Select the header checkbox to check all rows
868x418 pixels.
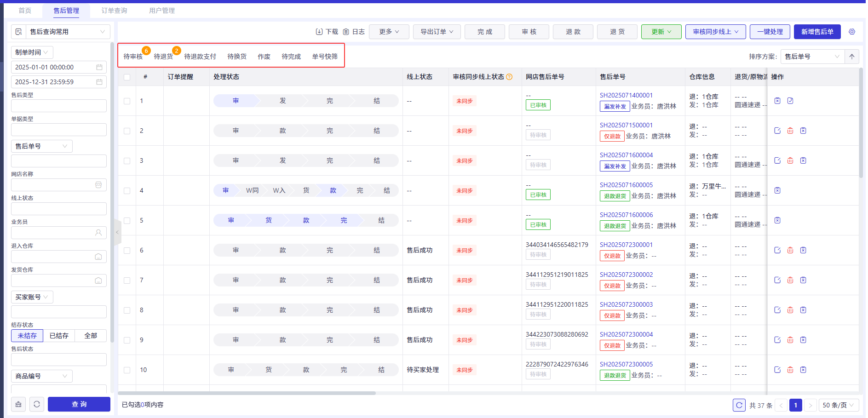coord(127,77)
